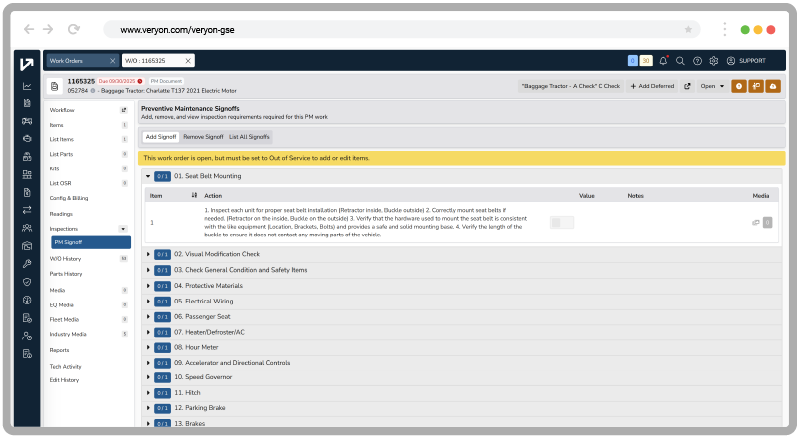Open the settings gear in header
800x438 pixels.
tap(713, 61)
